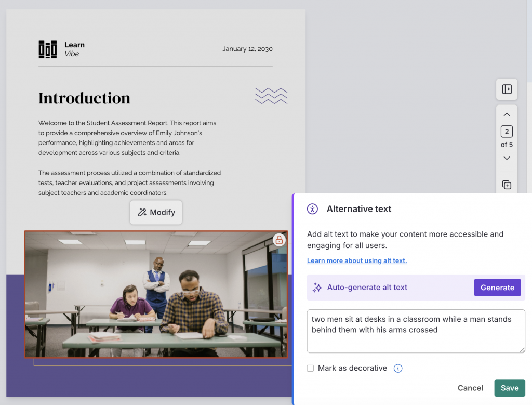This screenshot has width=532, height=405.
Task: Click the duplicate page icon
Action: (x=507, y=185)
